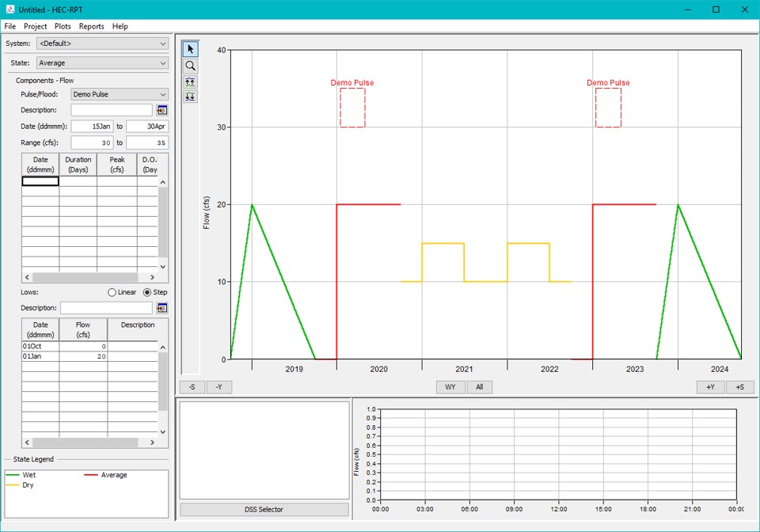
Task: Open the Reports menu
Action: (x=92, y=26)
